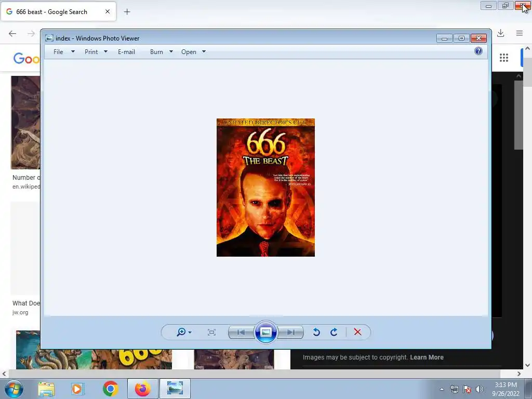Open the taskbar clock showing 3:13 PM

pos(506,389)
